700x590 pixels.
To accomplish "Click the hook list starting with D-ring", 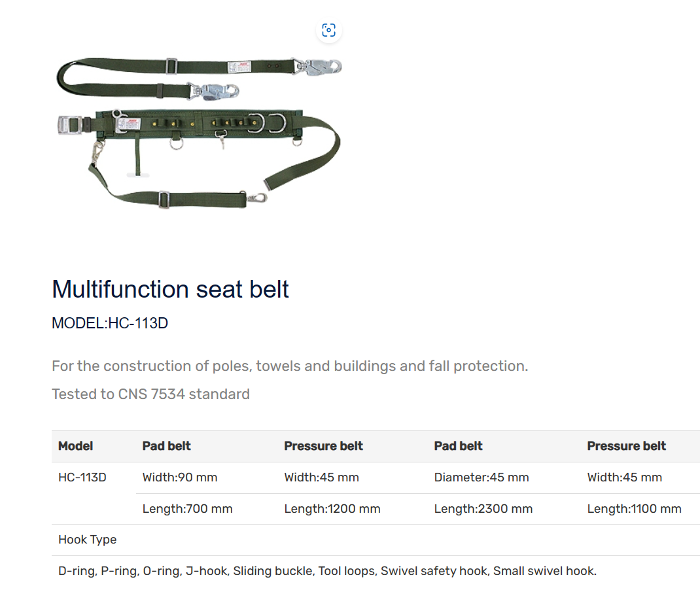I will (x=327, y=571).
